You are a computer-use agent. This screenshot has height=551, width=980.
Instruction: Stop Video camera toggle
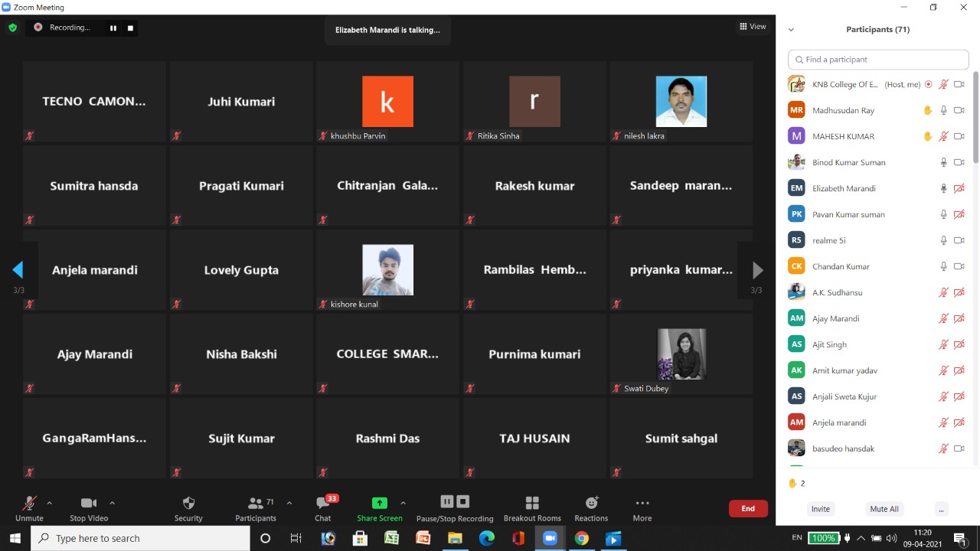pos(89,503)
